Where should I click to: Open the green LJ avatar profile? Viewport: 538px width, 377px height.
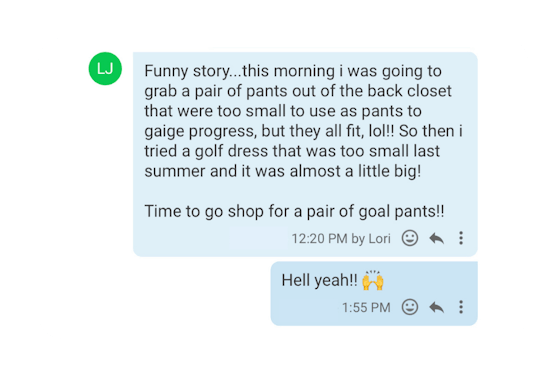tap(105, 69)
